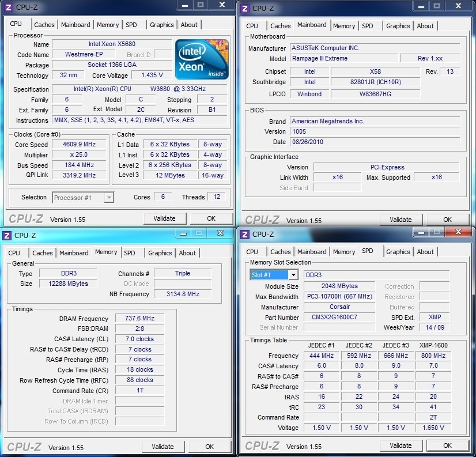Click the memory size value 12288 MBytes

point(68,284)
